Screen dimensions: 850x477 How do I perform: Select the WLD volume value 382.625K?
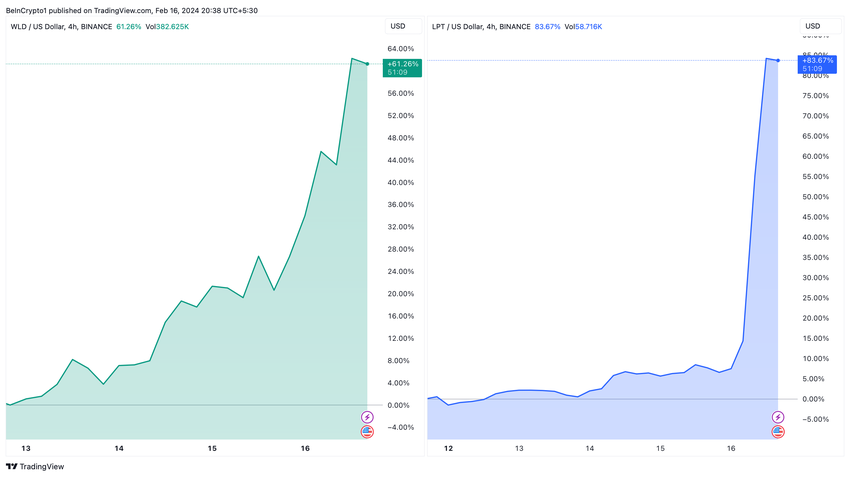coord(172,27)
